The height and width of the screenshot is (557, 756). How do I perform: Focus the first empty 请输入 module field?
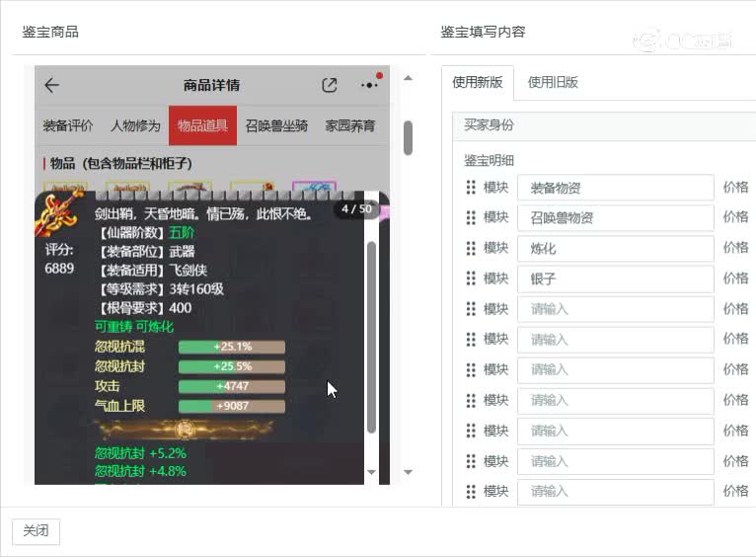point(615,309)
